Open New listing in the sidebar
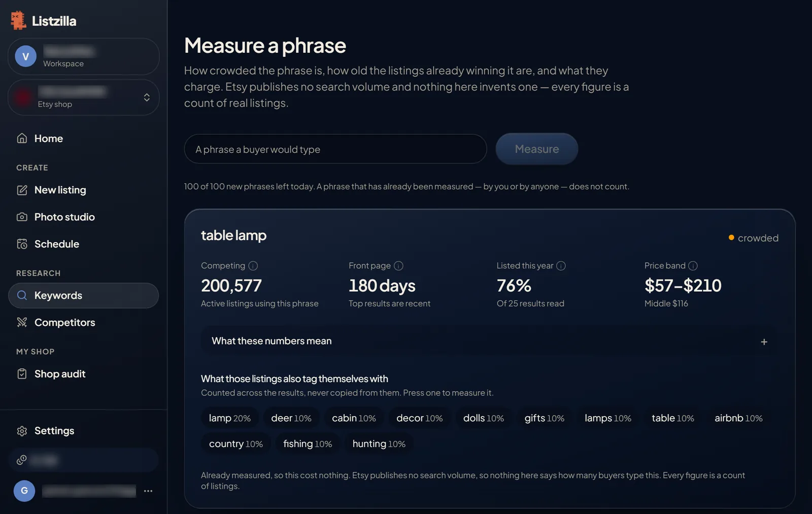 click(83, 190)
